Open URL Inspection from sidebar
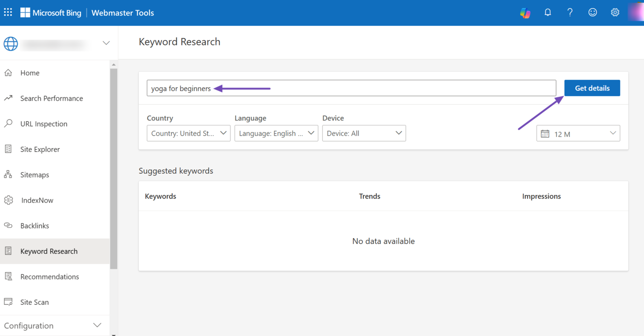 tap(44, 124)
